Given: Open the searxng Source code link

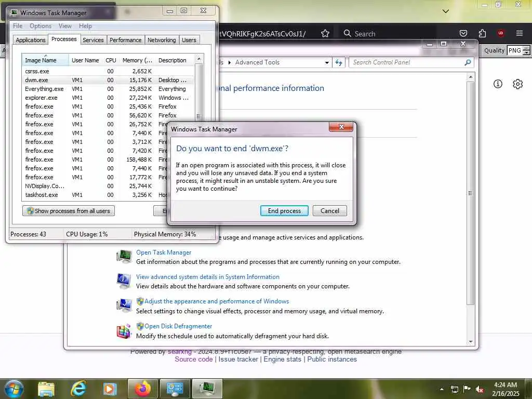Looking at the screenshot, I should coord(193,360).
